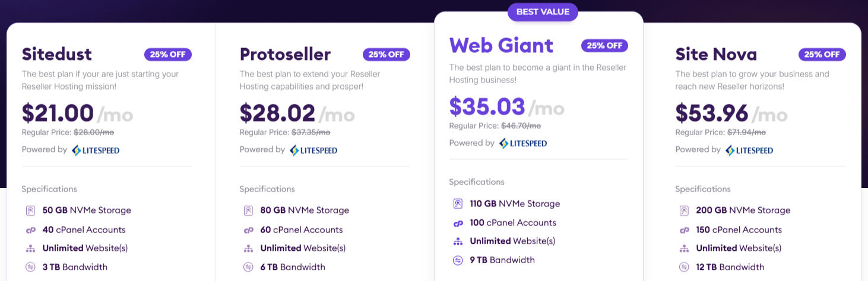Click the LiteSpeed logo in Site Nova card
The image size is (868, 281).
[749, 151]
